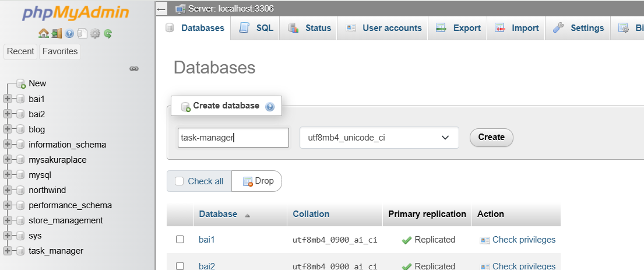Open the Export tab
The width and height of the screenshot is (644, 270).
point(458,28)
